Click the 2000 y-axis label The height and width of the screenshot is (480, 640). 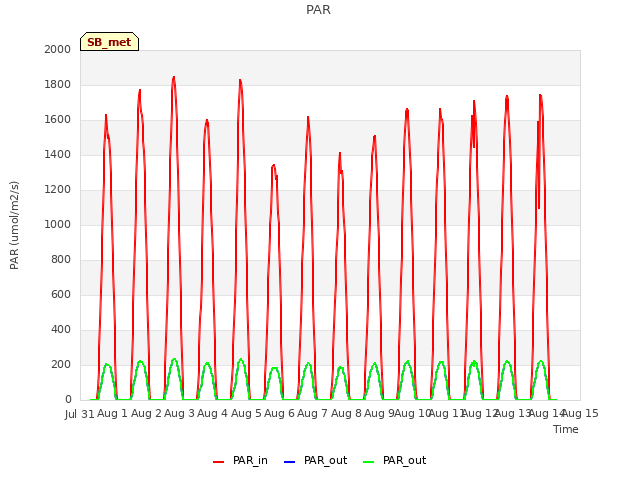click(58, 49)
